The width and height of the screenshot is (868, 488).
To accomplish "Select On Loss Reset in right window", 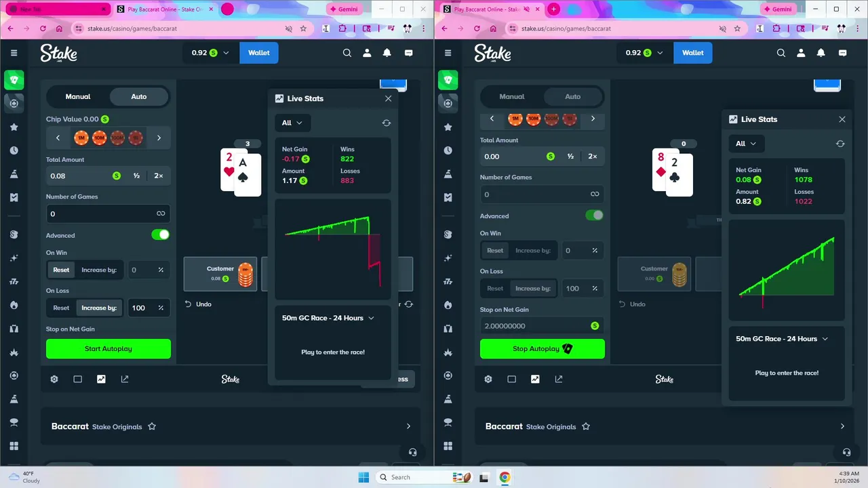I will [x=495, y=288].
